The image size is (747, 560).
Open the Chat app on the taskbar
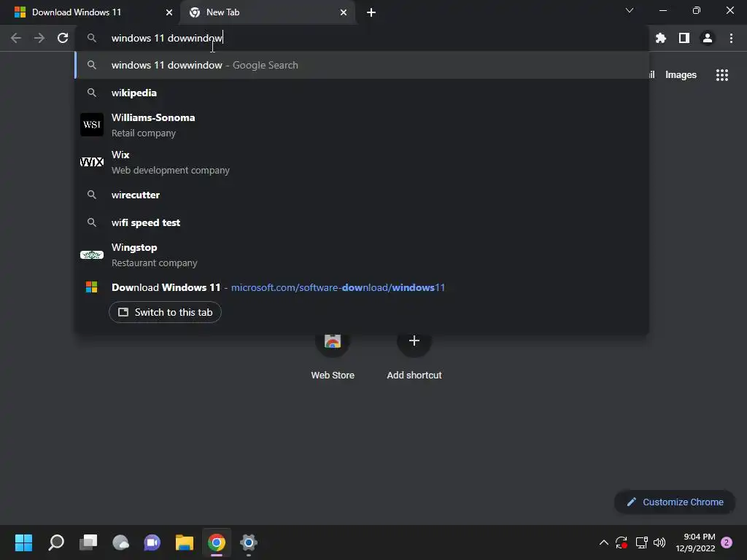[152, 542]
